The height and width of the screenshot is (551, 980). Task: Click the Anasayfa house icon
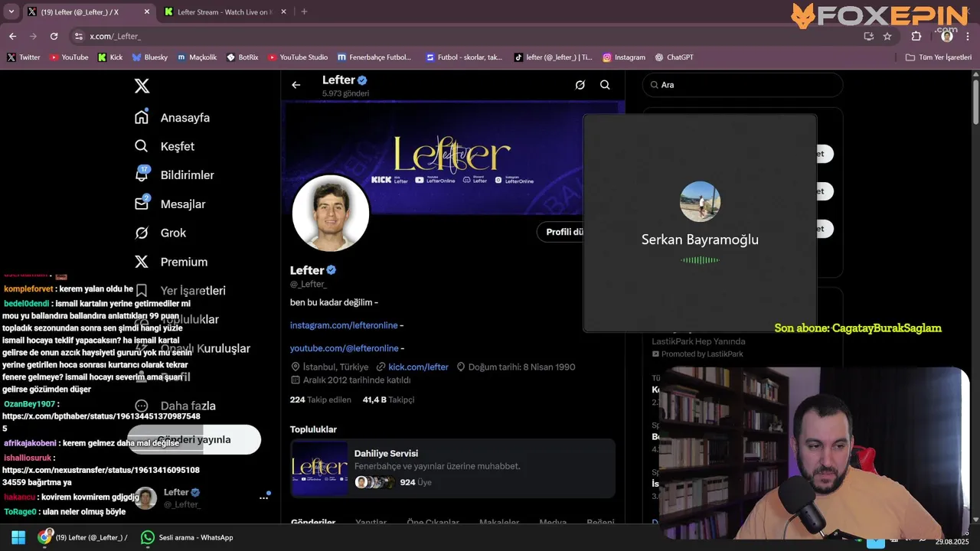pos(142,117)
